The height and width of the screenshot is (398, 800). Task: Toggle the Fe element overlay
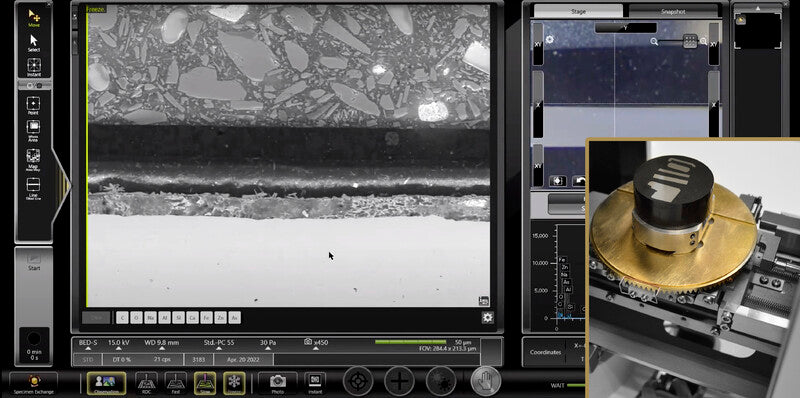206,318
